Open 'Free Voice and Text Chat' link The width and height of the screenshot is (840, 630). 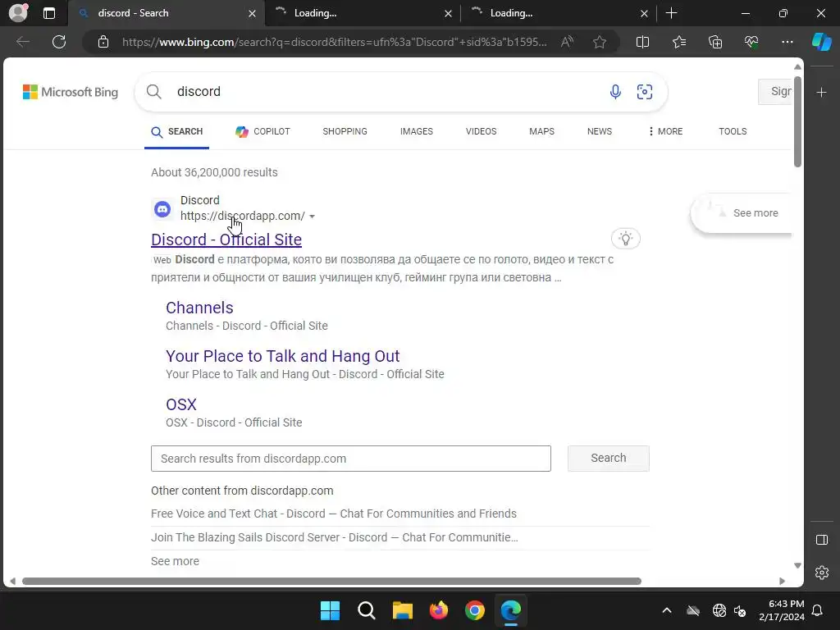tap(334, 514)
